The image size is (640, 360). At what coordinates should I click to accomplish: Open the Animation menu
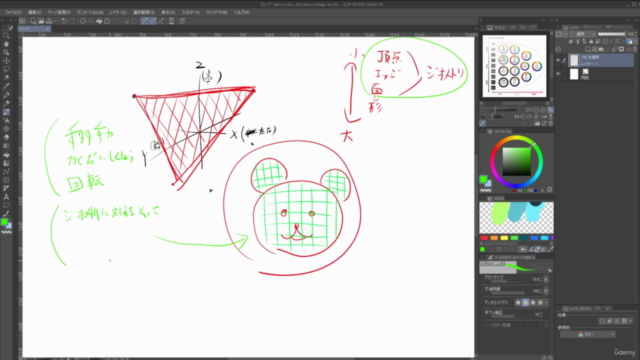(x=90, y=12)
